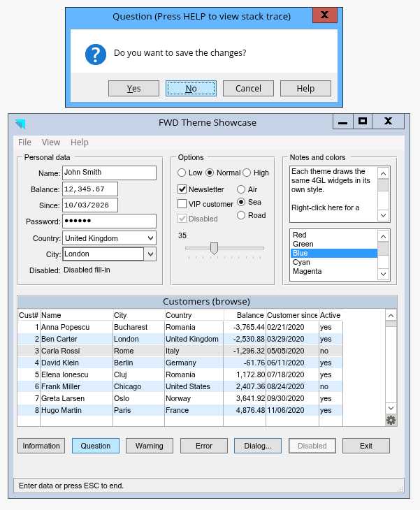Click the Information button
This screenshot has height=510, width=420.
tap(41, 446)
